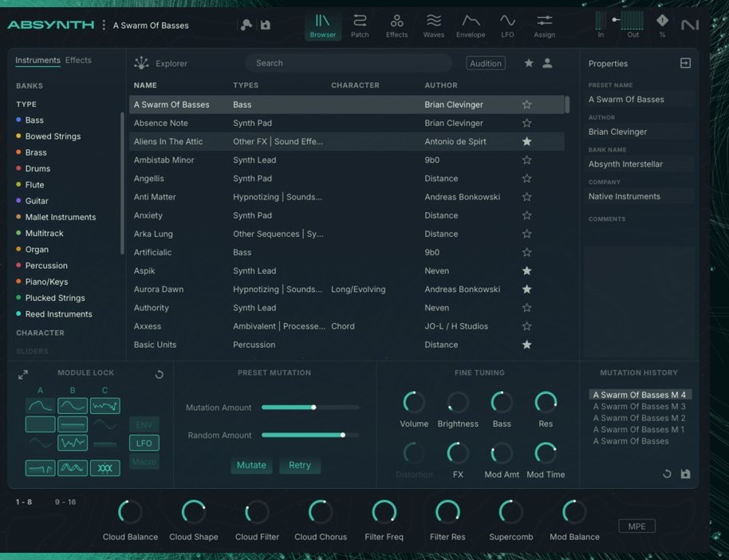
Task: Reset the mutation history
Action: click(667, 474)
